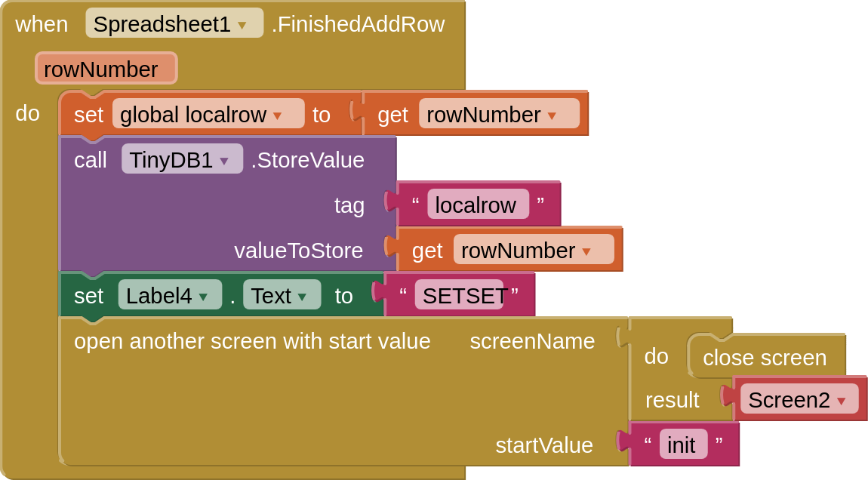Select the get rowNumber block beside valueToStore
The image size is (868, 480).
click(427, 251)
